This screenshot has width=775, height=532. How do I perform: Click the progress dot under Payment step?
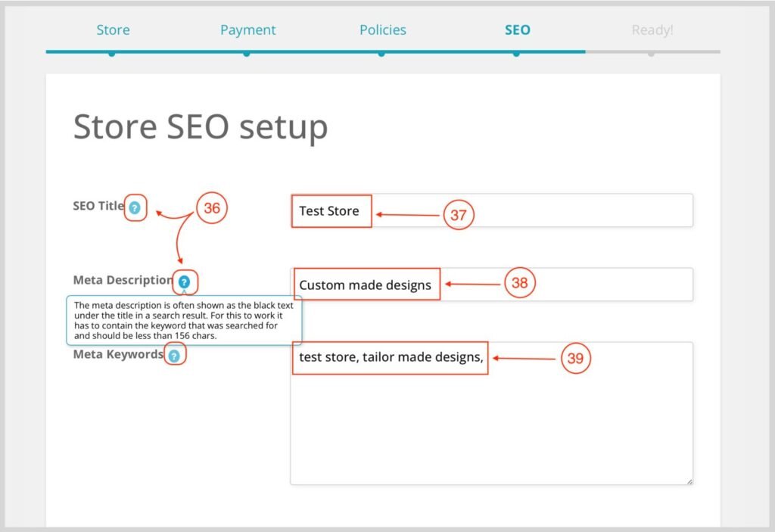pos(247,54)
